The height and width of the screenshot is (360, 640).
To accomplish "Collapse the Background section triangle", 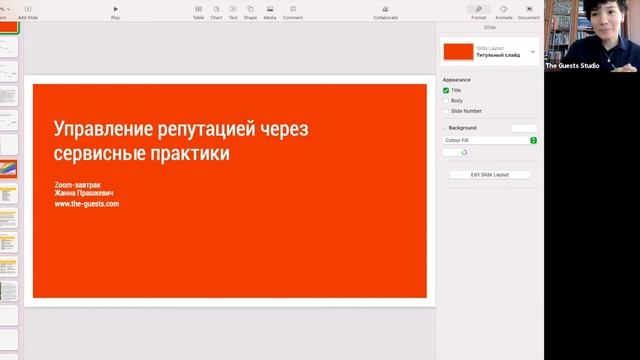I will pos(444,128).
